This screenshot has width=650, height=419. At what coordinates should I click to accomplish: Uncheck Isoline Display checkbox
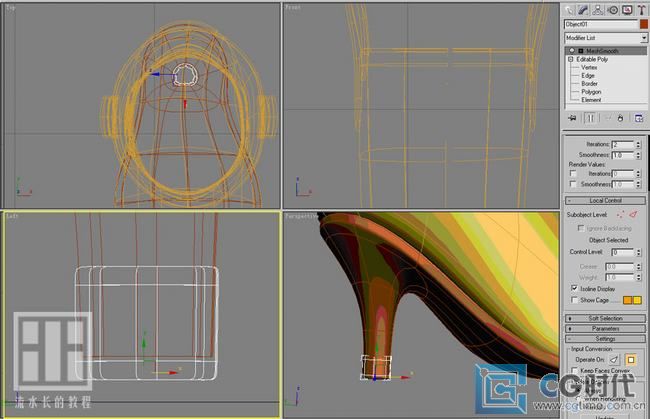click(x=574, y=288)
